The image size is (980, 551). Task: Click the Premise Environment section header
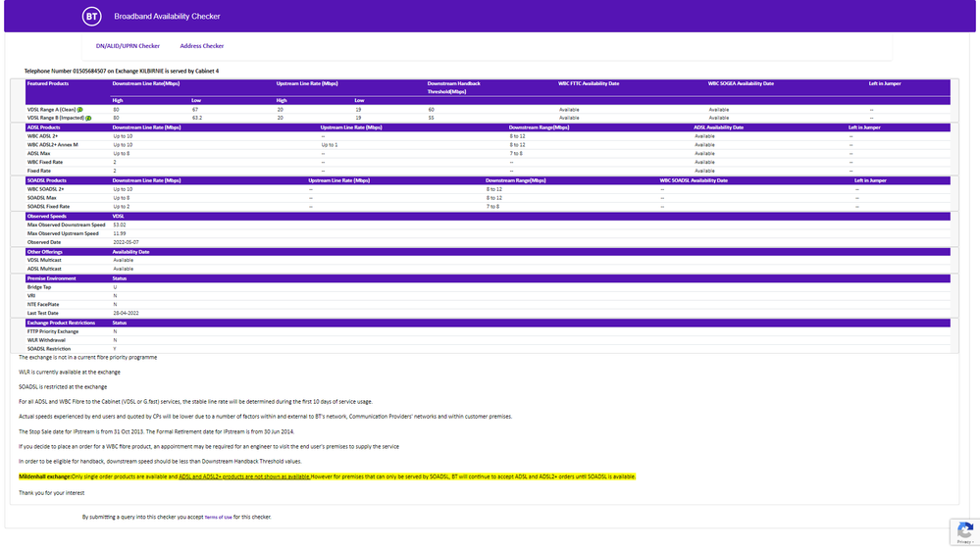point(51,278)
